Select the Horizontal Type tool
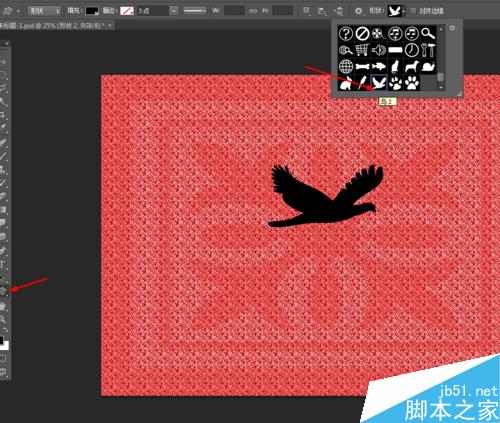Viewport: 500px width, 423px height. point(3,265)
